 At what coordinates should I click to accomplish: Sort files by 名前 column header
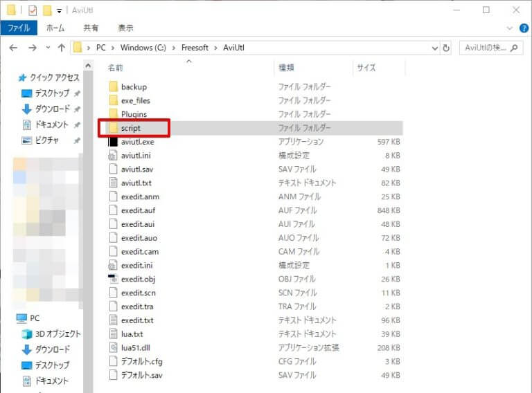click(x=116, y=68)
